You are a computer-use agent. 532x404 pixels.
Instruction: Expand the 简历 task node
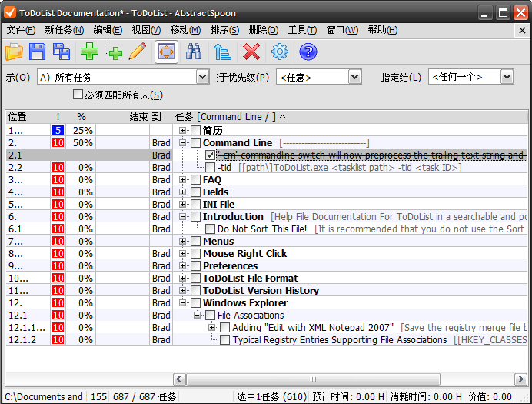pos(182,131)
